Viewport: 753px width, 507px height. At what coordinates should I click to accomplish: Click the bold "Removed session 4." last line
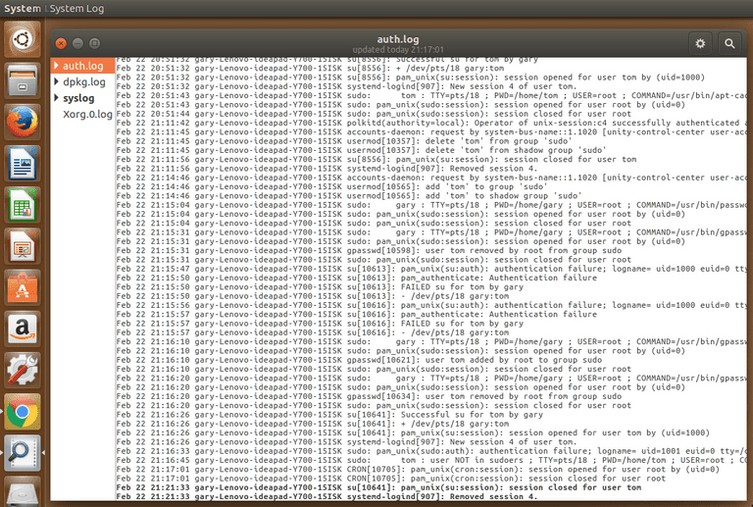pyautogui.click(x=327, y=497)
